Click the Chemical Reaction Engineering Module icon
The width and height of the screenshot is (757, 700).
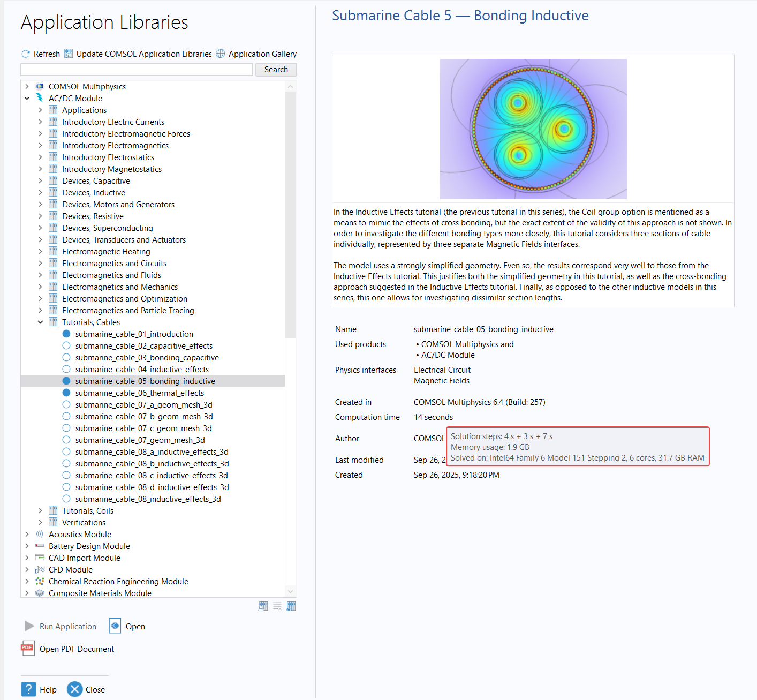click(40, 581)
